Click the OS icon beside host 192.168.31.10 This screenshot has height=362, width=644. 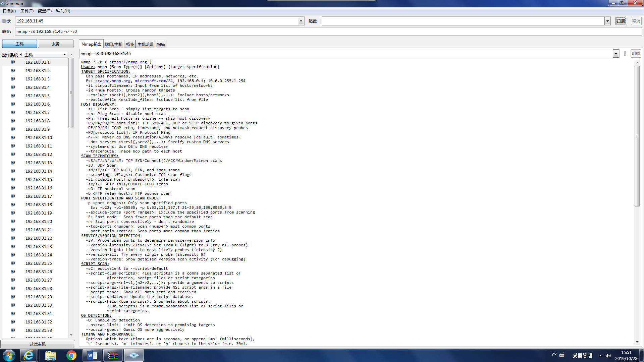click(13, 137)
